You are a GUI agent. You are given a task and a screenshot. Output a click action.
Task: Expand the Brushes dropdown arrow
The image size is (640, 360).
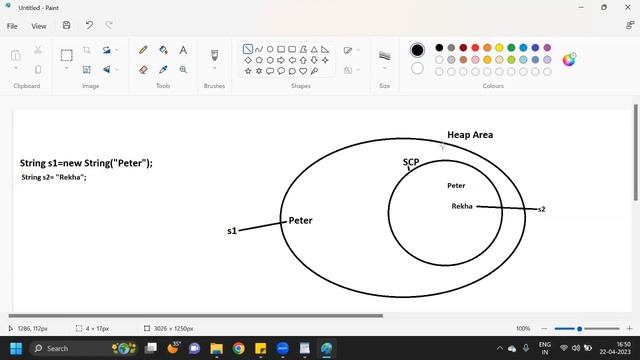[214, 68]
